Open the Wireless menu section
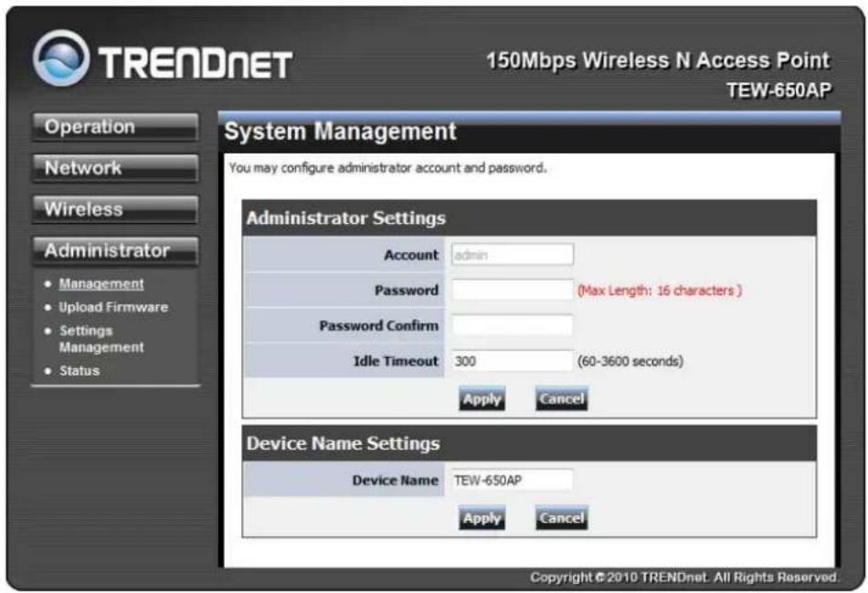 tap(115, 209)
